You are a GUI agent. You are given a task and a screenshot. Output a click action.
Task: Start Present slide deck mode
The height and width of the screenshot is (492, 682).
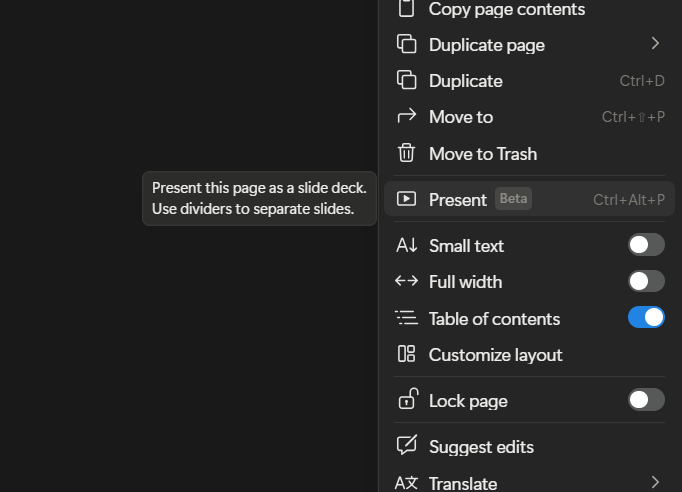(529, 199)
